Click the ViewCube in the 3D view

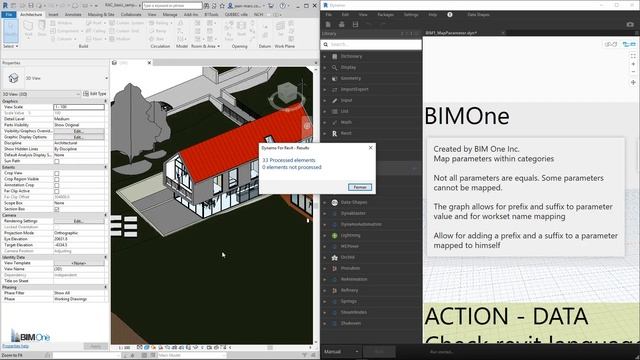point(287,93)
